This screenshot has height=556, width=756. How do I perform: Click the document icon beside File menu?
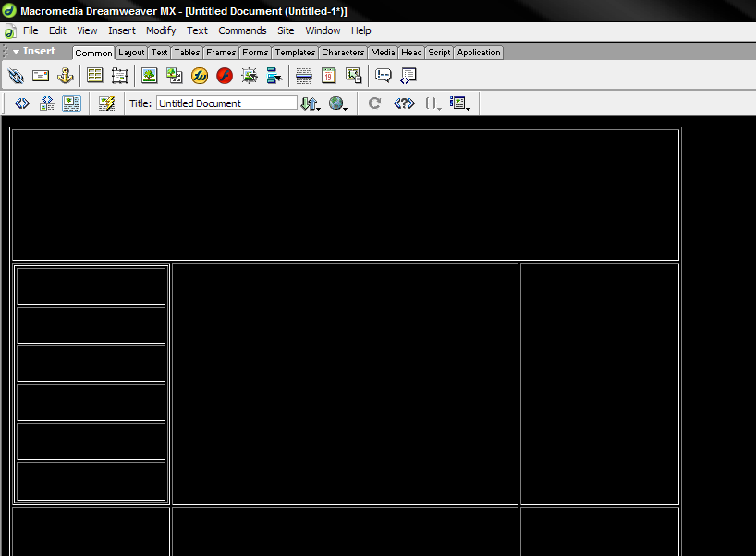click(x=10, y=31)
